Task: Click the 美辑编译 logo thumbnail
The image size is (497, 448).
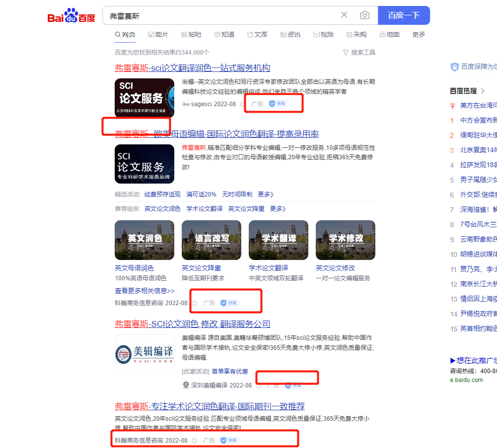Action: click(144, 354)
